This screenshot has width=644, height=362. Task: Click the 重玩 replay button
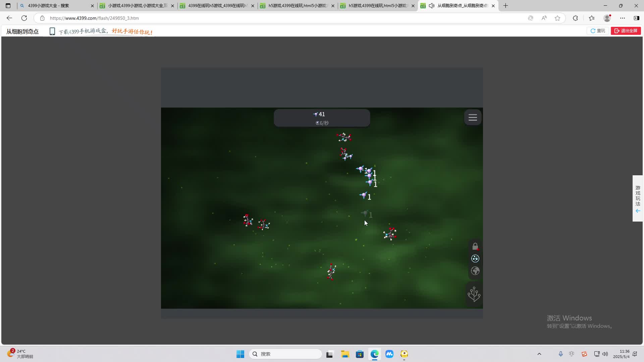tap(598, 31)
